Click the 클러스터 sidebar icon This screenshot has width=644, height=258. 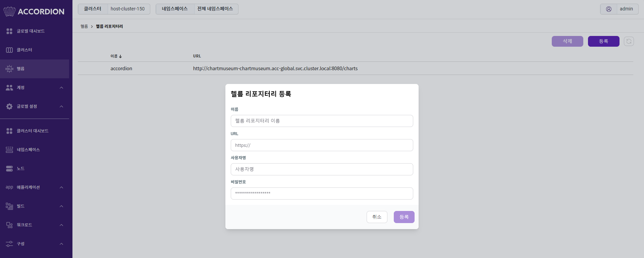(x=9, y=50)
